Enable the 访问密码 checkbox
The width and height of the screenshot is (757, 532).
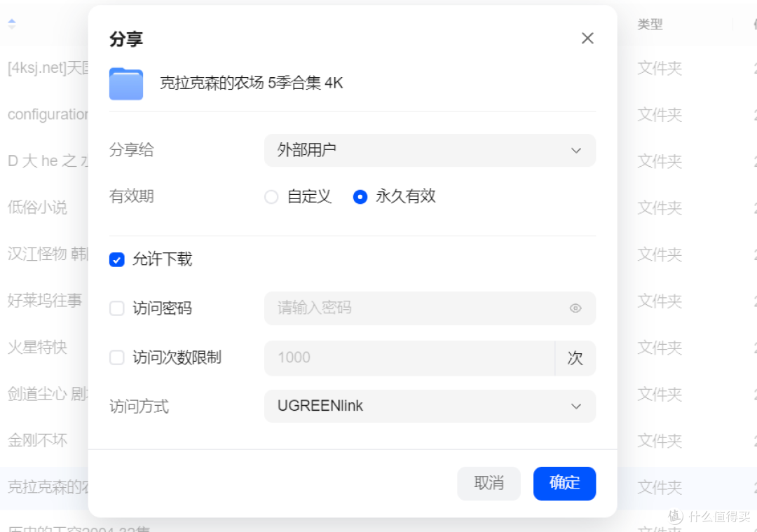[117, 308]
